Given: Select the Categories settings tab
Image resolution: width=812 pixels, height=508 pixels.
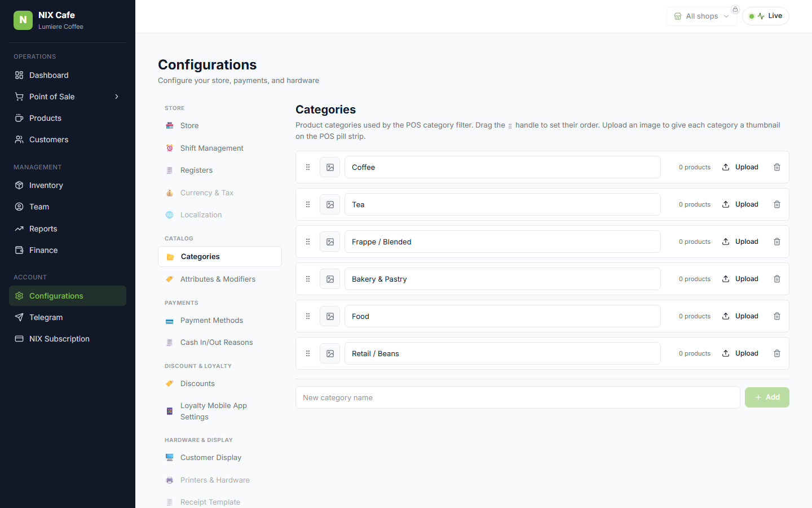Looking at the screenshot, I should pos(220,256).
